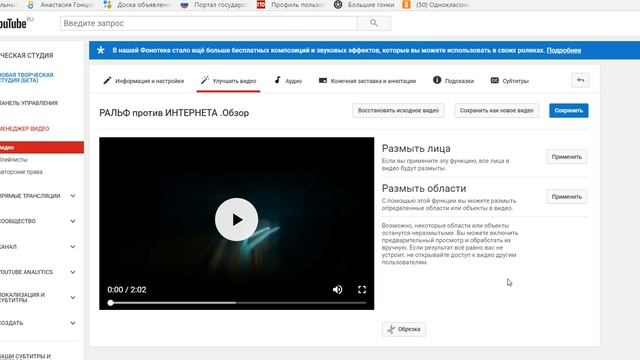The width and height of the screenshot is (640, 360).
Task: Open Информация и настройки tab
Action: [144, 81]
